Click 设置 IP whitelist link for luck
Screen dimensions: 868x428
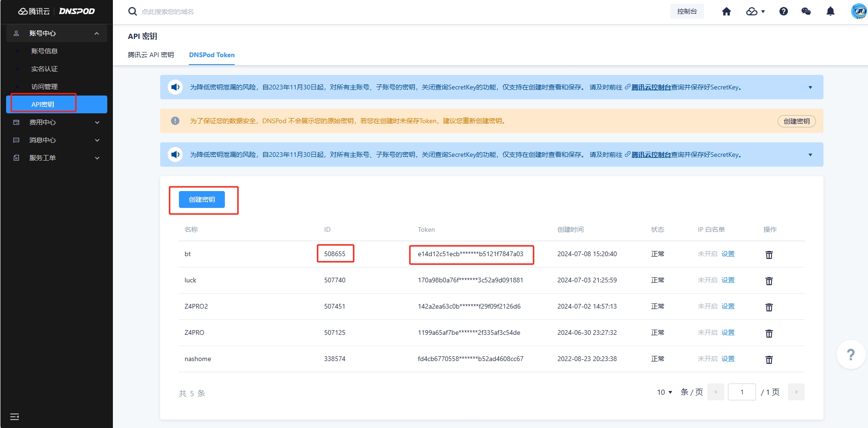(727, 280)
